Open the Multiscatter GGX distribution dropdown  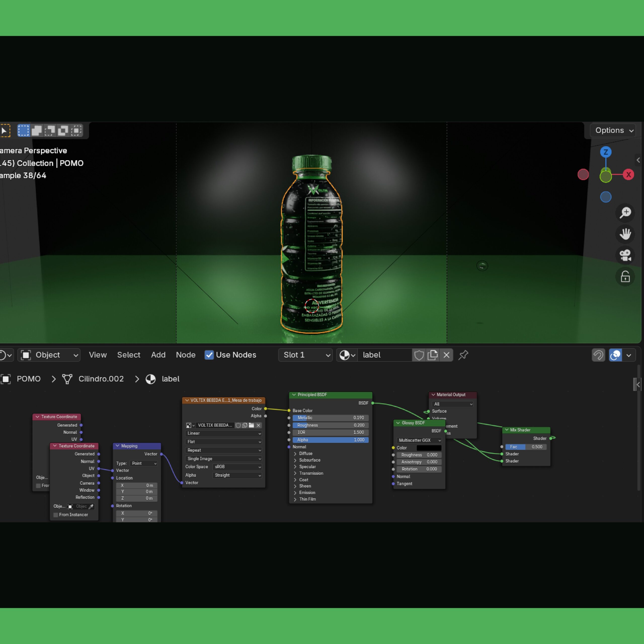419,440
